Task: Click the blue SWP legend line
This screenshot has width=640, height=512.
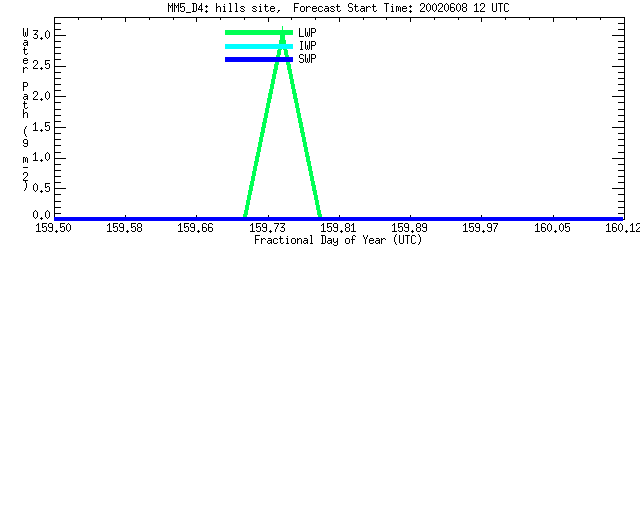Action: pos(259,60)
